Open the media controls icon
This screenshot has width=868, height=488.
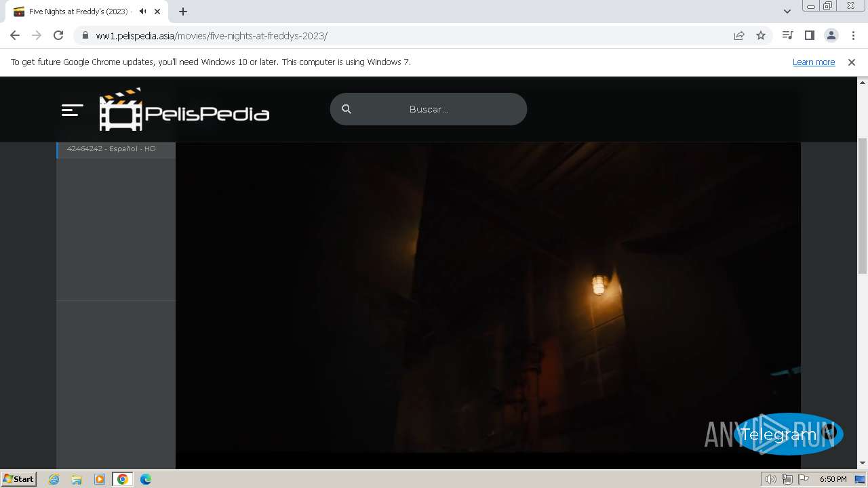tap(787, 35)
